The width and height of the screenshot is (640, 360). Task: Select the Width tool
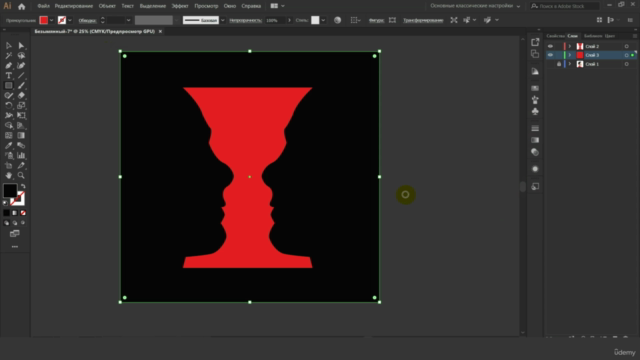(9, 116)
